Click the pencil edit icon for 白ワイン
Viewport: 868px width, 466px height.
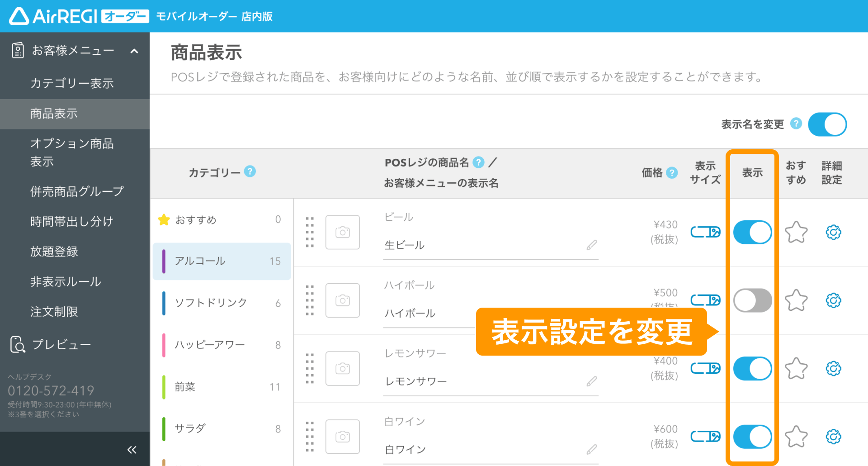click(591, 449)
